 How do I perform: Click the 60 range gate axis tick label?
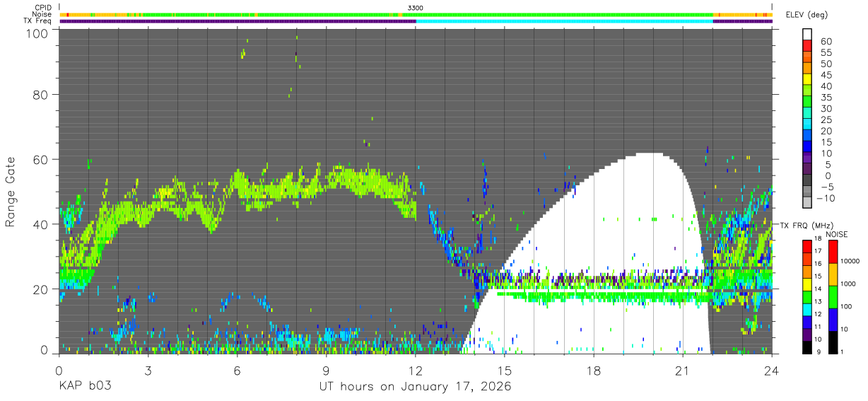[x=42, y=160]
